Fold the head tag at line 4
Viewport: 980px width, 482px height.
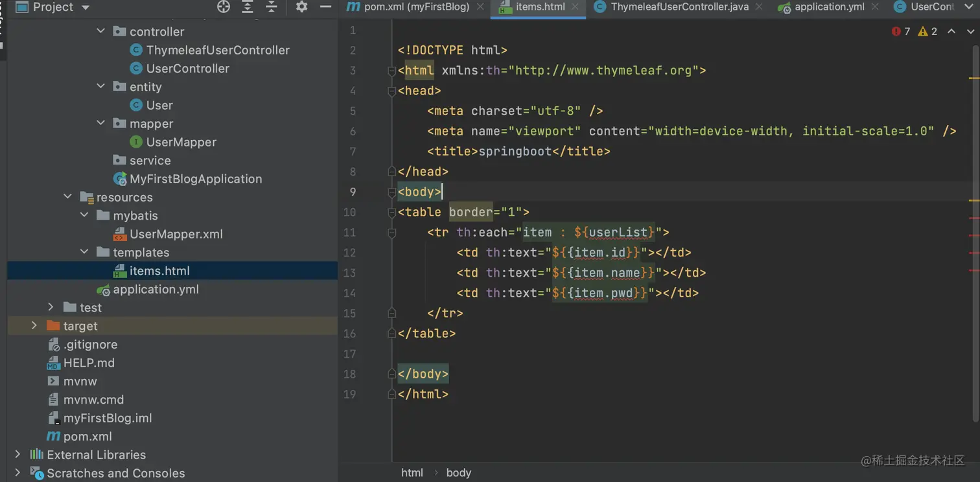point(391,91)
